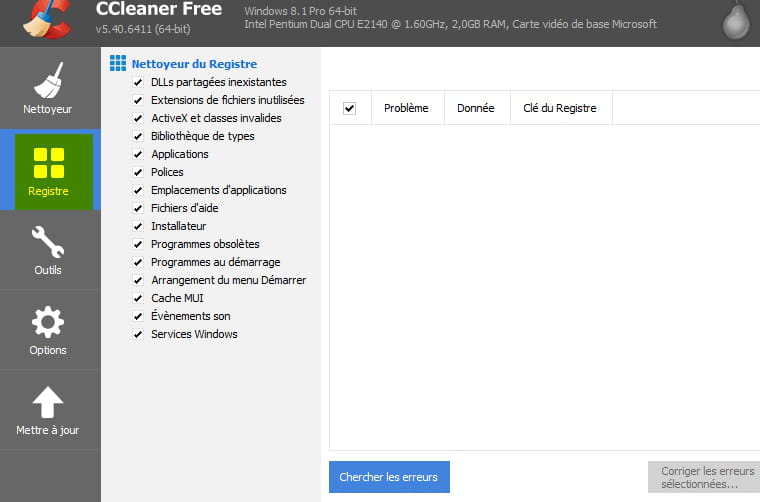Click the Piriform pear icon

(x=736, y=20)
